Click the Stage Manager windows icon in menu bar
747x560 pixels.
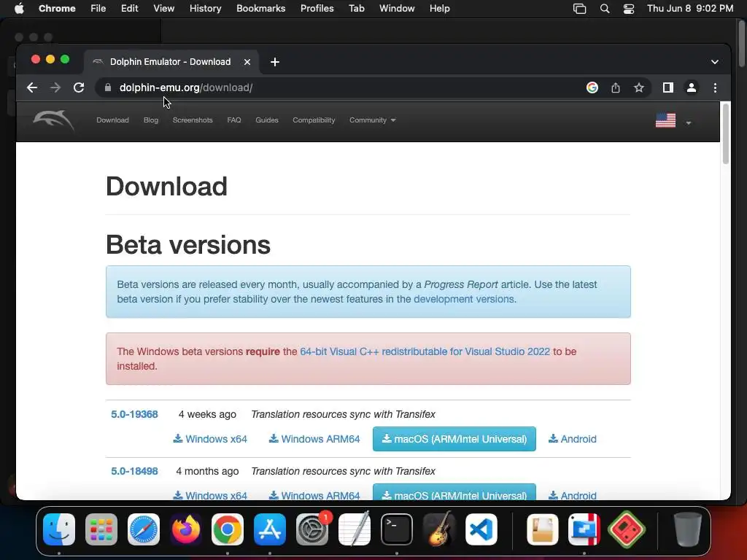(579, 9)
